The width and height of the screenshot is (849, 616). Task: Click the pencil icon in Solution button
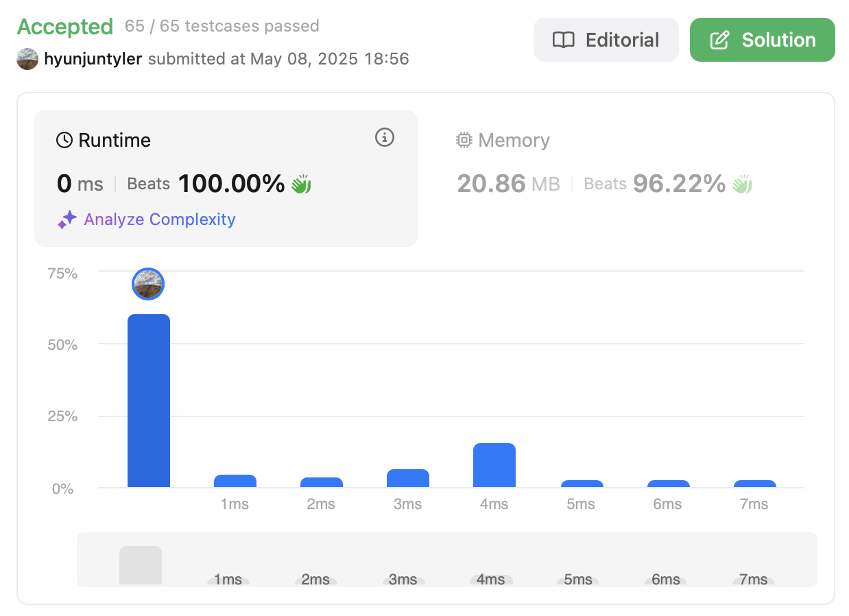719,40
